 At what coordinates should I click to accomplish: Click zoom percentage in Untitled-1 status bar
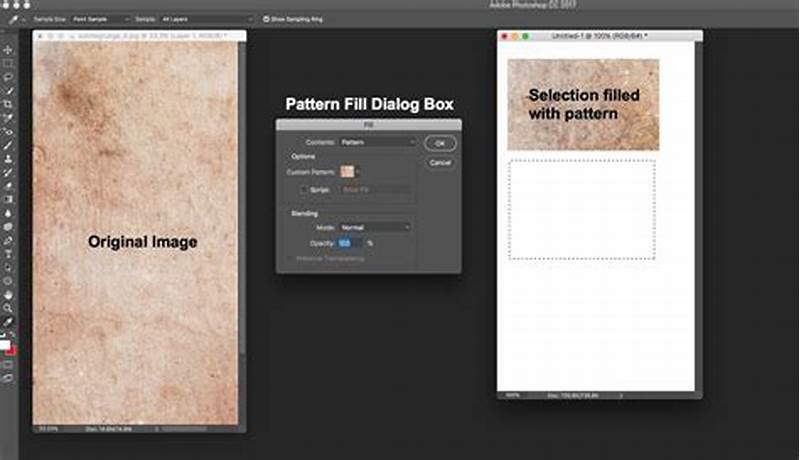click(512, 395)
